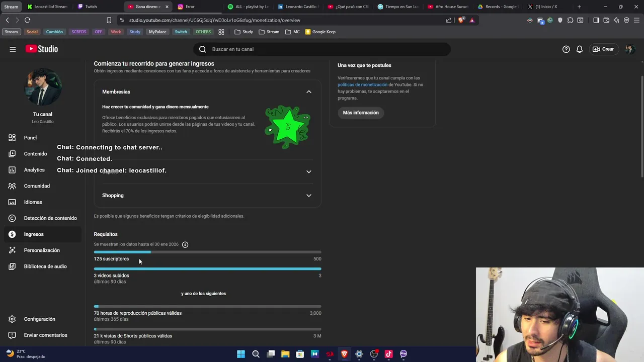Viewport: 644px width, 362px height.
Task: Open the account avatar menu
Action: click(629, 49)
